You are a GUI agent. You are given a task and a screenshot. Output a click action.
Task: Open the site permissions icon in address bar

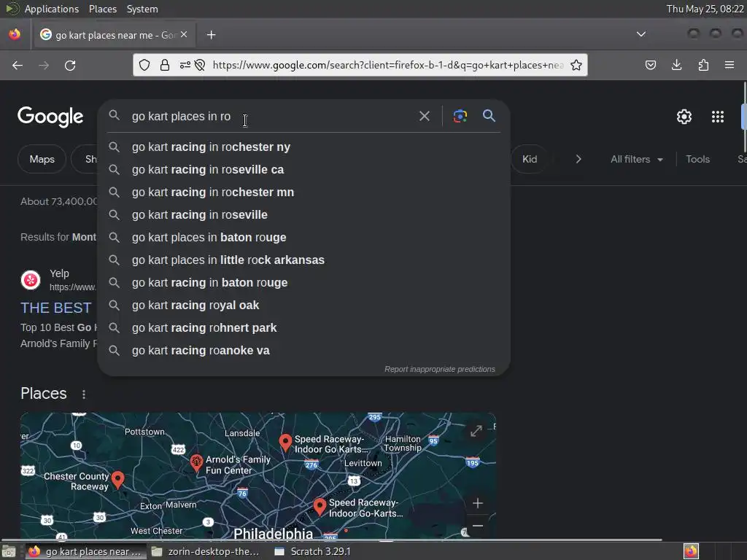click(185, 65)
